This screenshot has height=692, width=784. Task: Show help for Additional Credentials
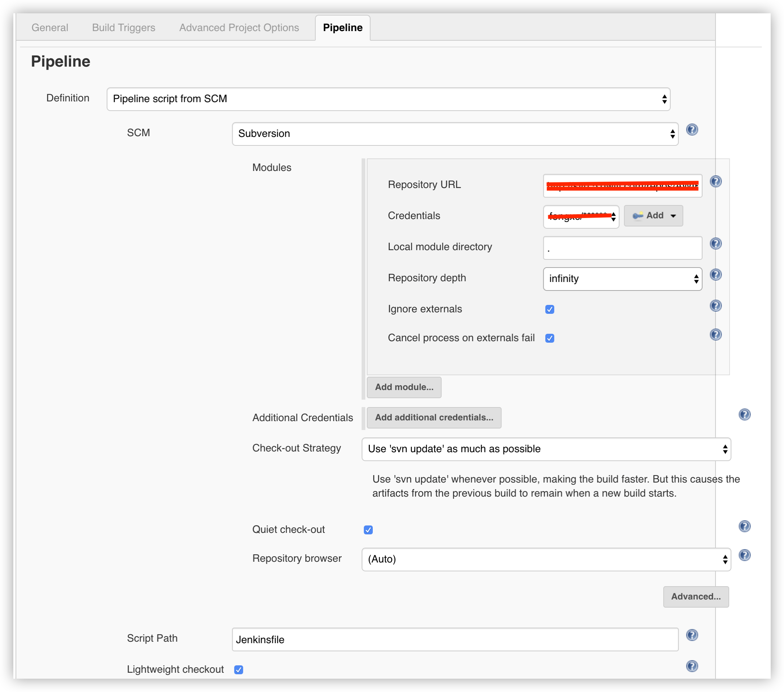tap(744, 414)
